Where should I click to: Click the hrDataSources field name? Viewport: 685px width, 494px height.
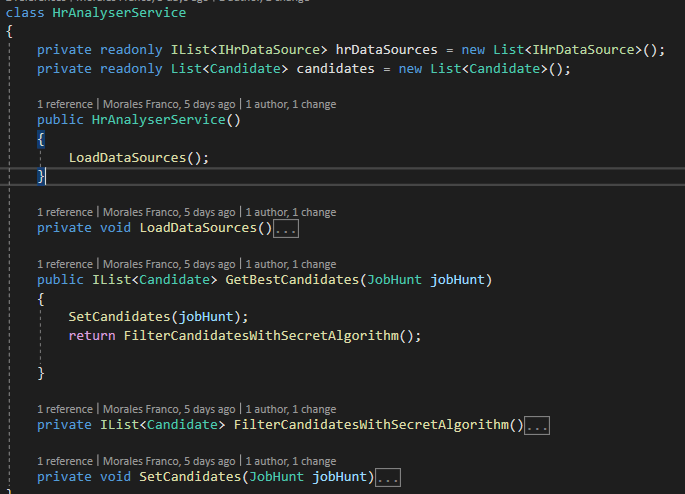pyautogui.click(x=386, y=50)
